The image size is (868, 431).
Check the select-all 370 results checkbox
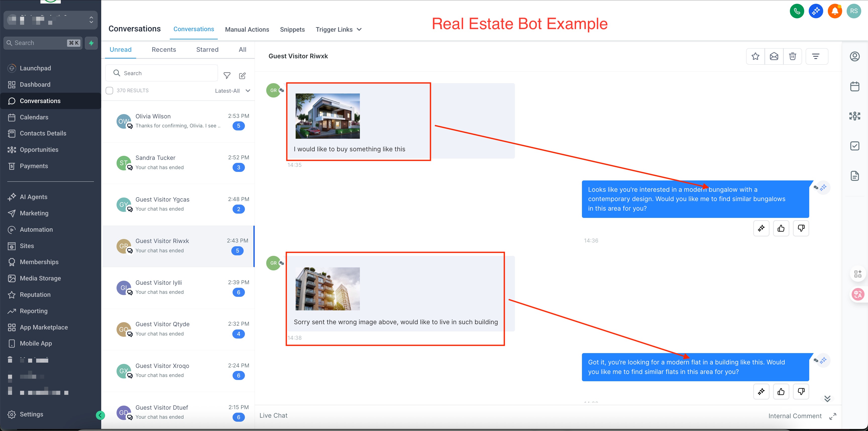coord(110,91)
